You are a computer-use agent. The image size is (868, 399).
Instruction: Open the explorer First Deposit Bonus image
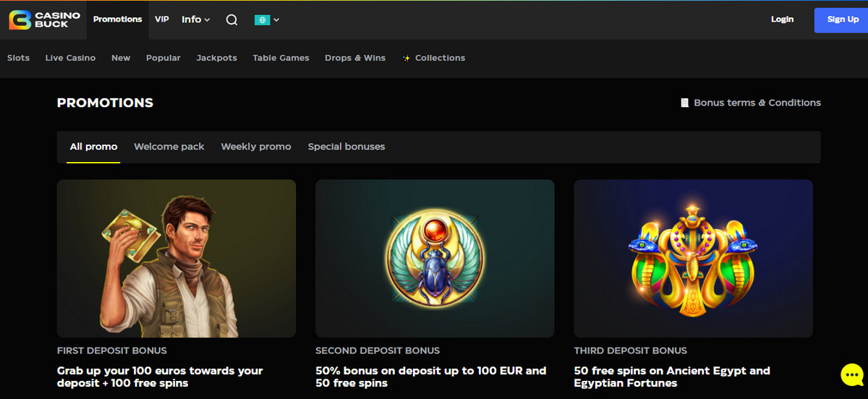[176, 259]
